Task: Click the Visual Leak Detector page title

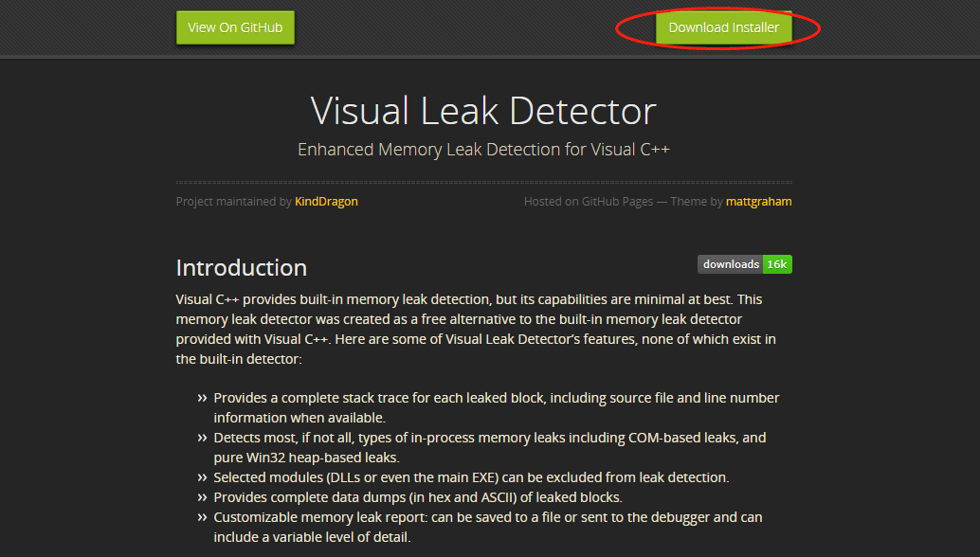Action: pyautogui.click(x=482, y=111)
